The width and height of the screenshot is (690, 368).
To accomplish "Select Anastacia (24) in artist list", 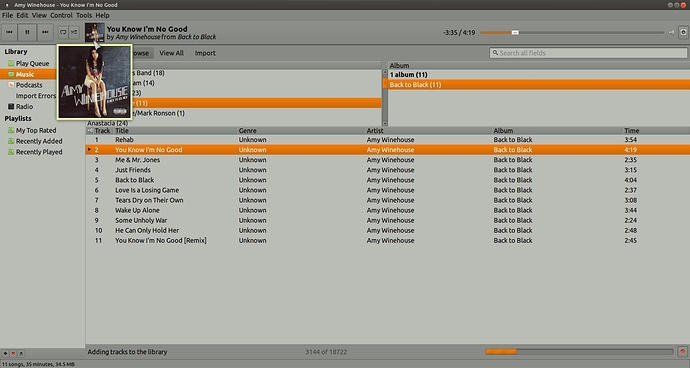I will click(x=107, y=123).
